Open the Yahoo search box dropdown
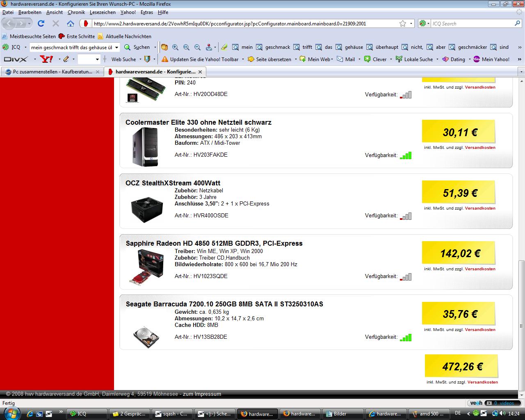The image size is (525, 420). coord(97,59)
